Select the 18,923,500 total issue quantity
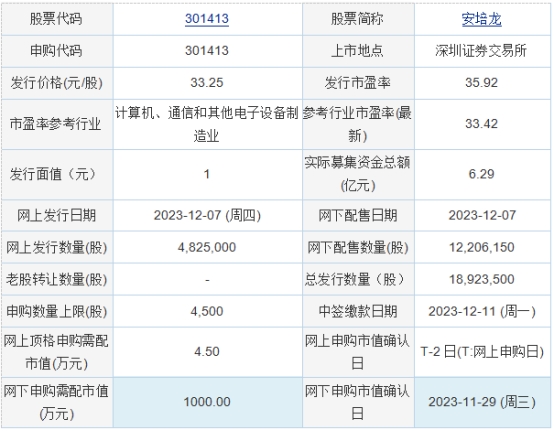554x431 pixels. click(482, 279)
